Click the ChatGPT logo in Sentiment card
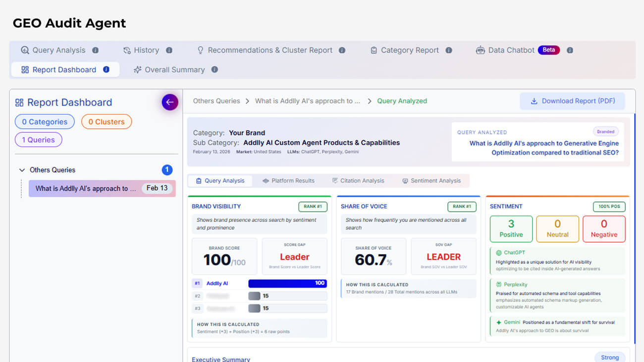Image resolution: width=644 pixels, height=362 pixels. click(499, 253)
